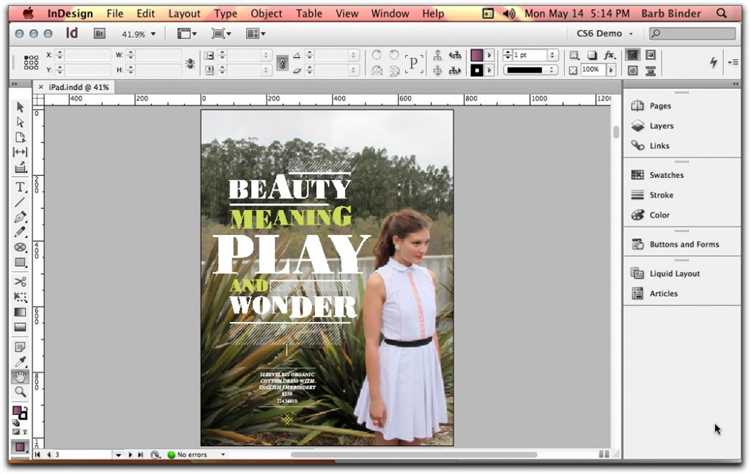The image size is (750, 474).
Task: Open the Layout menu
Action: coord(184,13)
